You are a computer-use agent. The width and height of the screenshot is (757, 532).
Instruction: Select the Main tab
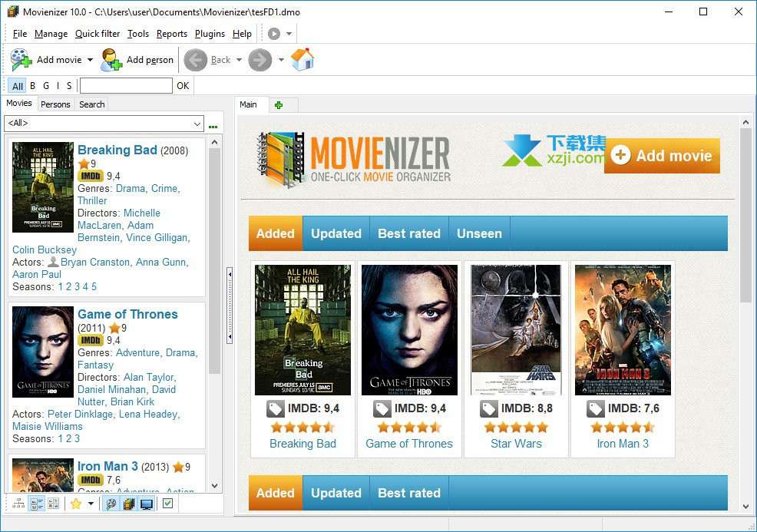tap(248, 104)
